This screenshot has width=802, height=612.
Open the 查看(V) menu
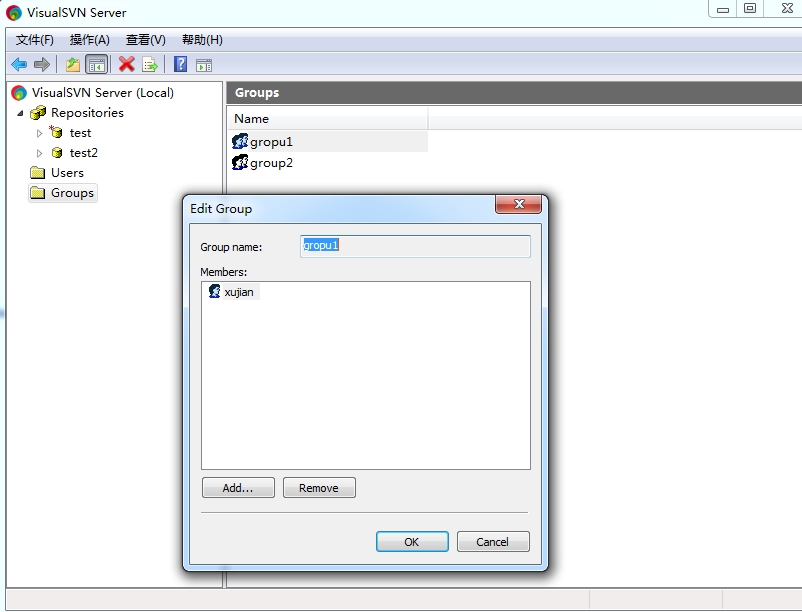146,40
